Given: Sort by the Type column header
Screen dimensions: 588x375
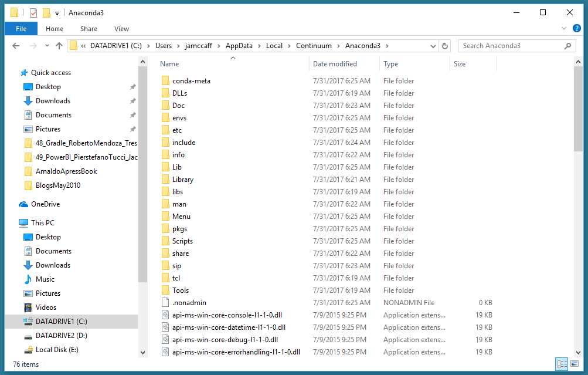Looking at the screenshot, I should click(391, 64).
